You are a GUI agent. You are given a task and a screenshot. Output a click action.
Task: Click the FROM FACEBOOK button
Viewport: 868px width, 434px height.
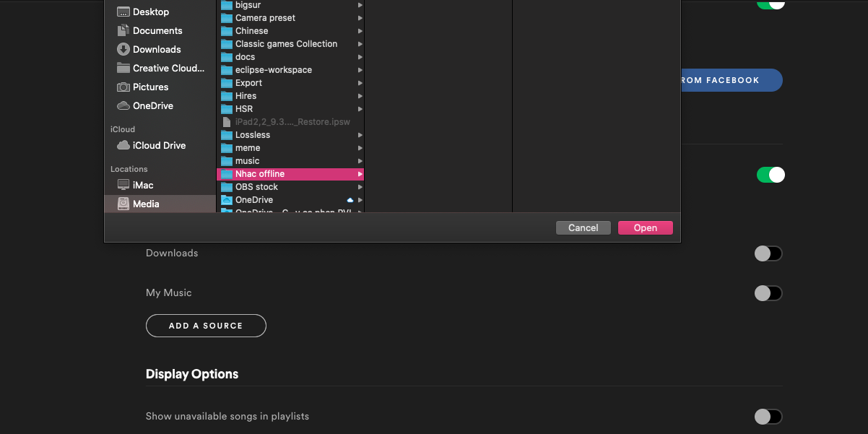pos(732,80)
